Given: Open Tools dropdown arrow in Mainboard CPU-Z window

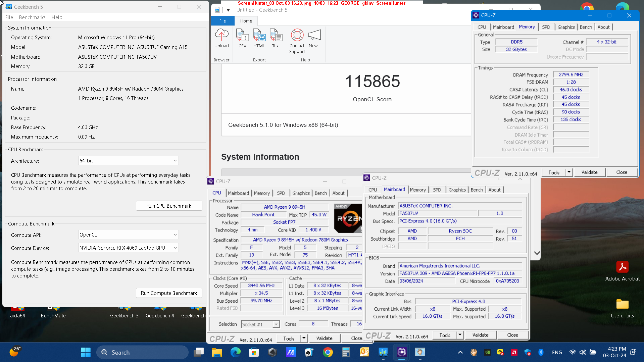Looking at the screenshot, I should tap(460, 335).
